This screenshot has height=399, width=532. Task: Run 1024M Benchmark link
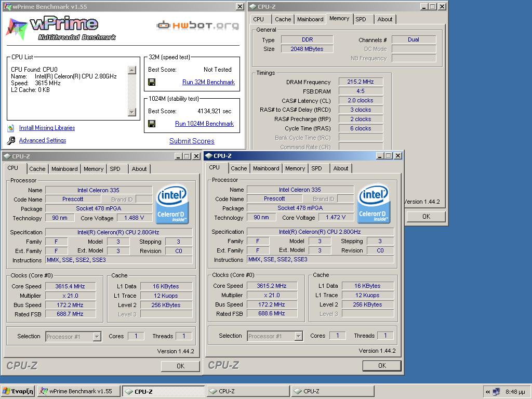(204, 124)
